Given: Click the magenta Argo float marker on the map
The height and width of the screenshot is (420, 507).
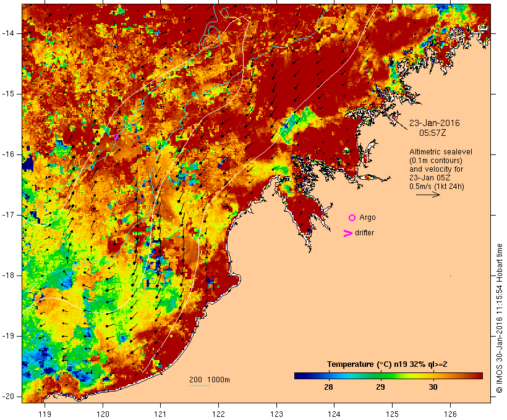Looking at the screenshot, I should pyautogui.click(x=116, y=136).
